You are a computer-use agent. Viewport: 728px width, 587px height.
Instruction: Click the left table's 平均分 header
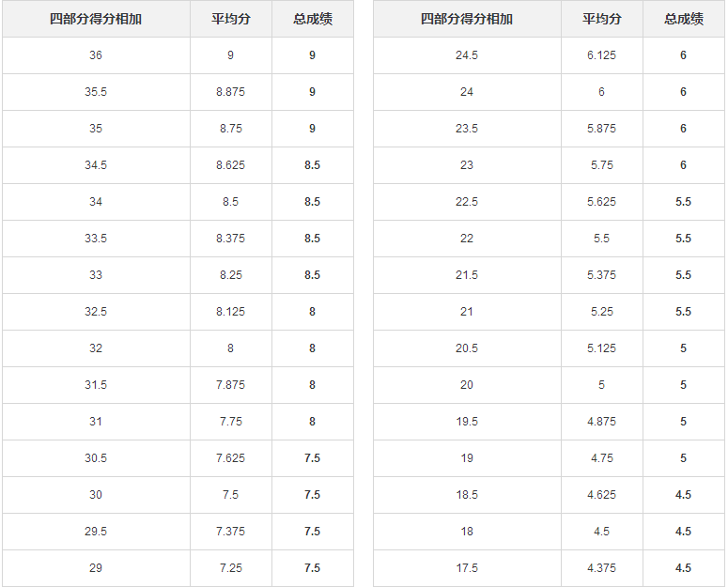pos(230,19)
